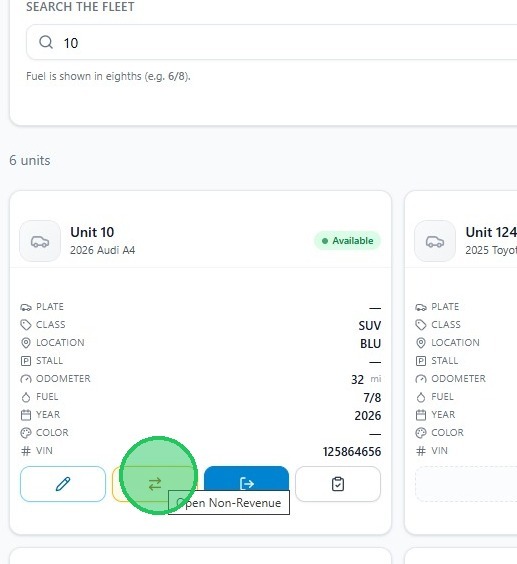Click the Unit 10 FUEL droplet icon
This screenshot has height=564, width=517.
pyautogui.click(x=26, y=397)
